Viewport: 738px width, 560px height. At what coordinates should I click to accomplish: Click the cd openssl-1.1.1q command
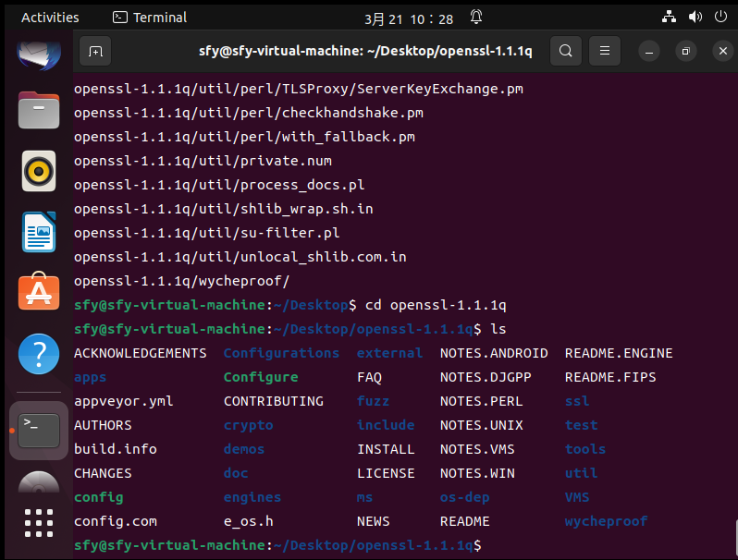tap(436, 305)
